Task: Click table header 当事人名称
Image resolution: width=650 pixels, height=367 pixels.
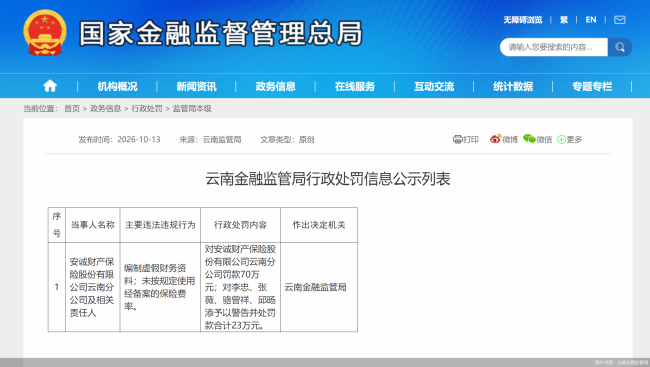Action: (x=92, y=225)
